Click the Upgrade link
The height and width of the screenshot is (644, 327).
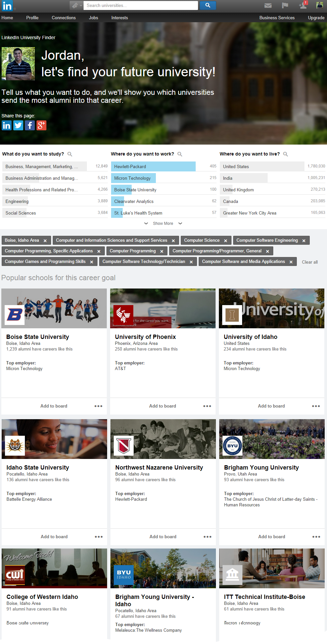point(316,18)
